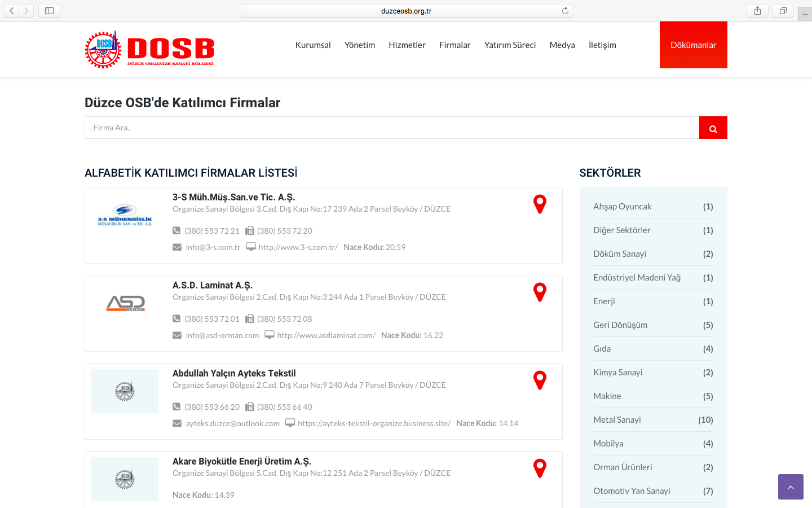
Task: Click fax icon beside (380) 553 72 08
Action: pos(249,319)
